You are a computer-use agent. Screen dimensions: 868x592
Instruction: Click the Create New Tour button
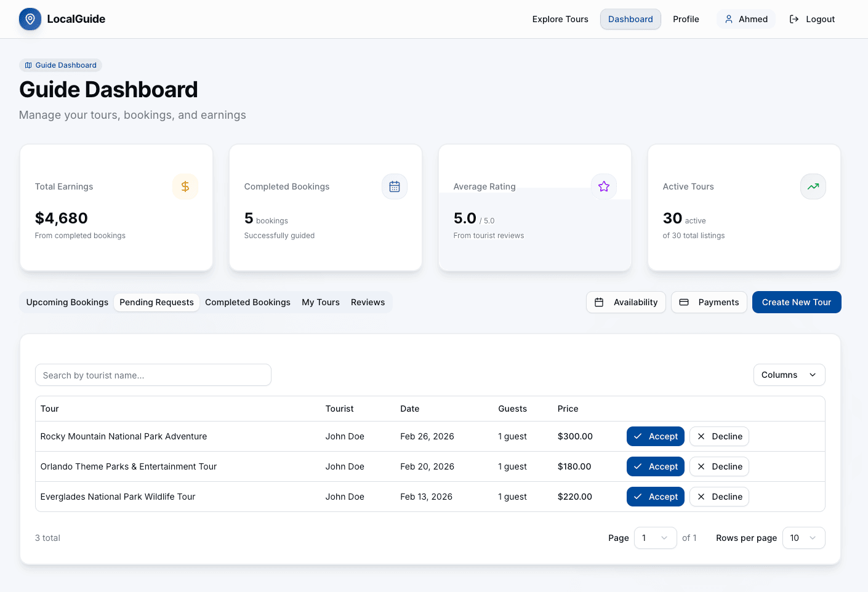(796, 302)
